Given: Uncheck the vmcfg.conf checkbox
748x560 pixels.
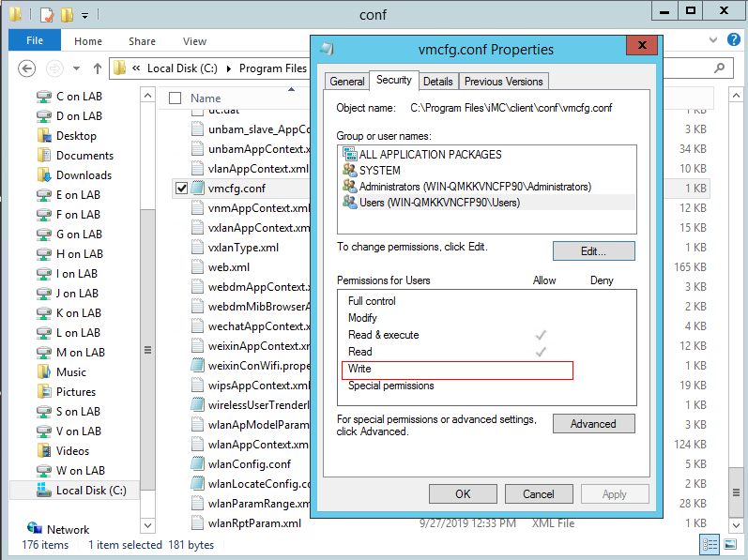Looking at the screenshot, I should [181, 189].
